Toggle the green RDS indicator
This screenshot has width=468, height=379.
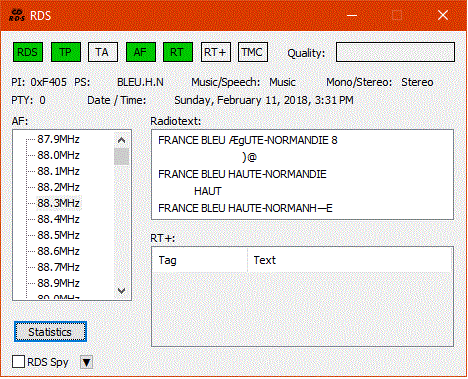pyautogui.click(x=28, y=52)
